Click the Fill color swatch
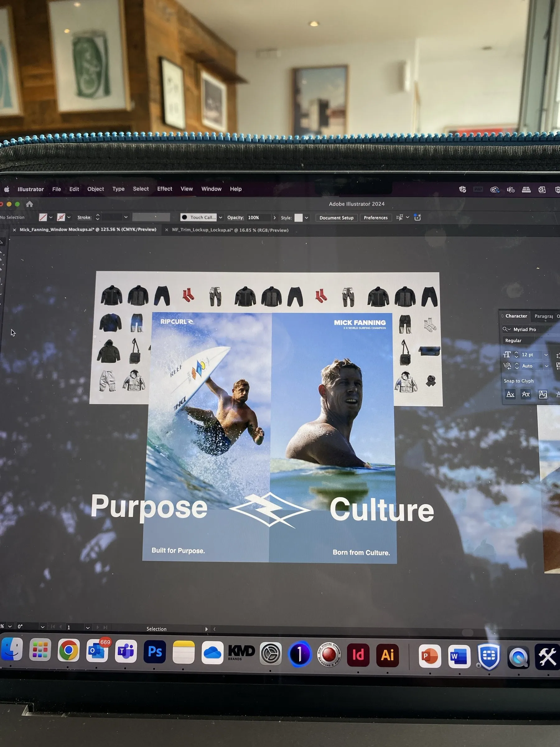This screenshot has width=560, height=747. point(43,217)
